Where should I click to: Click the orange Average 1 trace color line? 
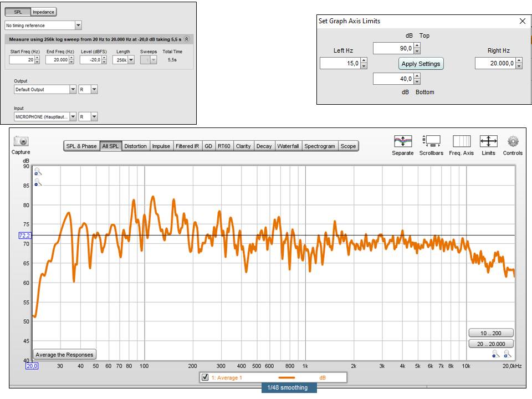coord(283,377)
